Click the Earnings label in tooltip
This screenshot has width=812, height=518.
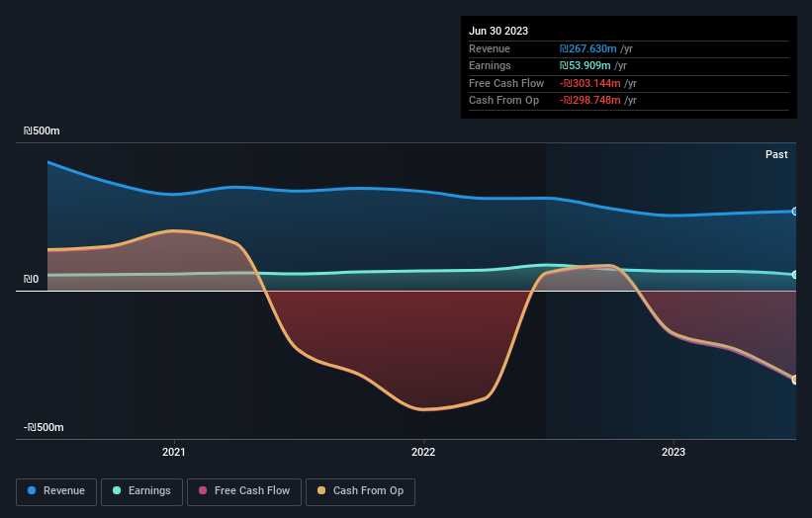[490, 65]
